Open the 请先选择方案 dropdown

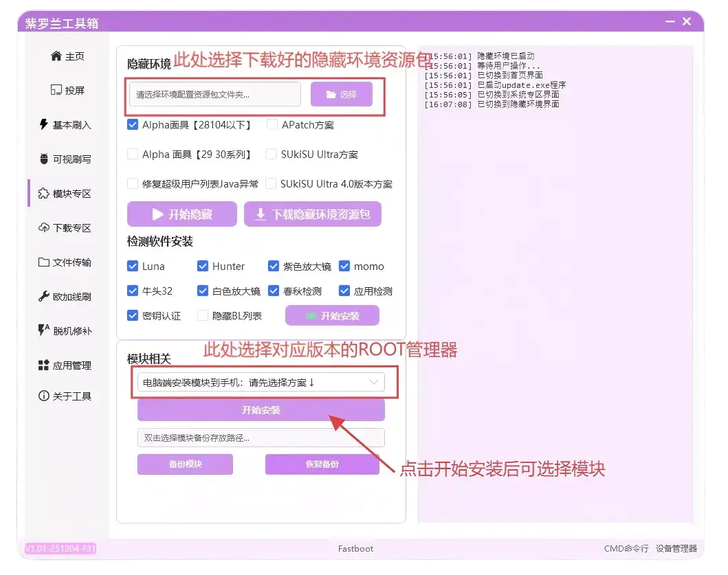pos(261,383)
